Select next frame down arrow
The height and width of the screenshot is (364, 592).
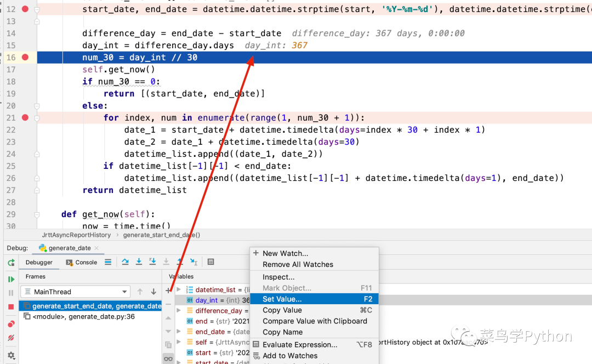[x=153, y=292]
